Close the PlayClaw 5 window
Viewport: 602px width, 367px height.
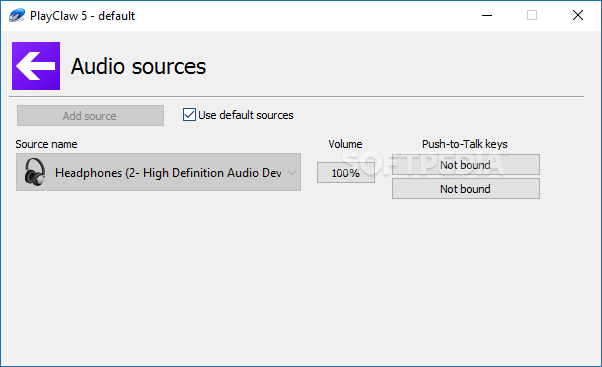578,15
